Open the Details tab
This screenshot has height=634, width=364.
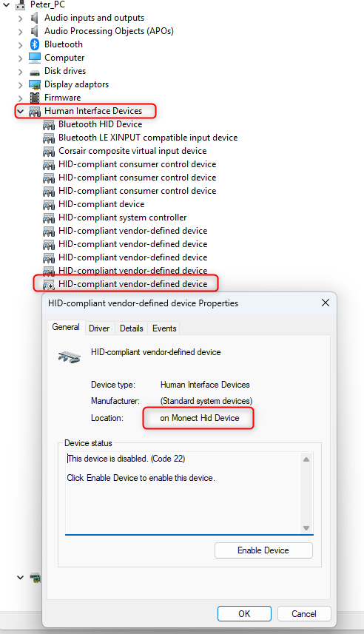coord(132,328)
